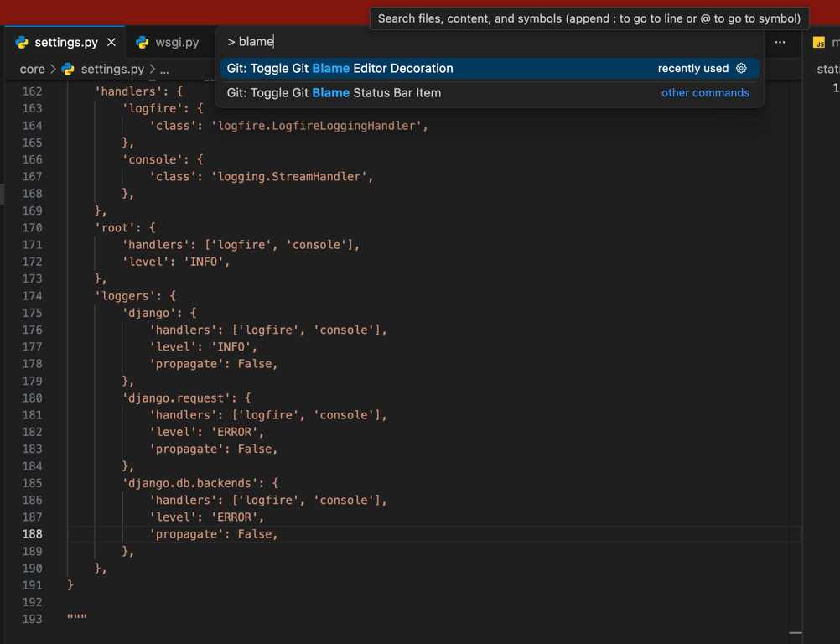Image resolution: width=840 pixels, height=644 pixels.
Task: Run Toggle Git Blame Status Bar Item command
Action: click(489, 93)
